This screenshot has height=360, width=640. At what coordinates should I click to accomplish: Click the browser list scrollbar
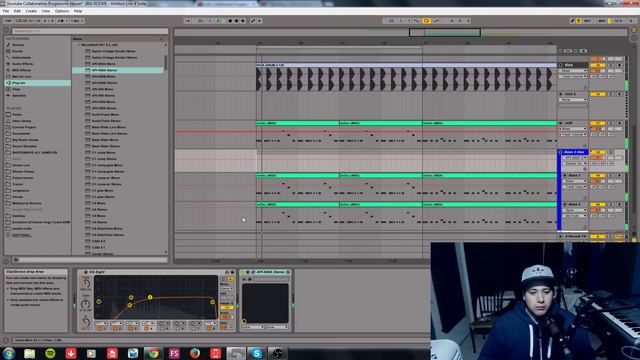(x=165, y=62)
